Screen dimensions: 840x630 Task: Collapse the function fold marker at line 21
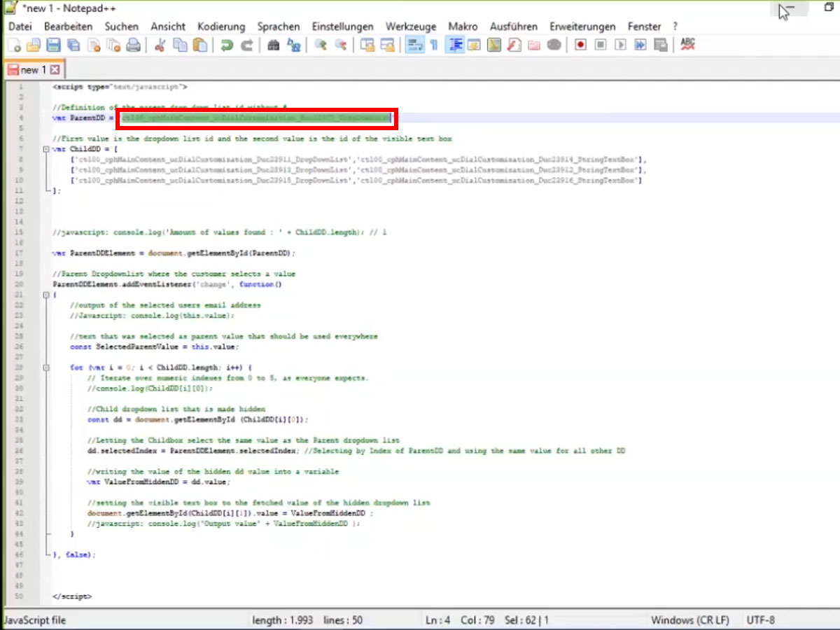(46, 295)
